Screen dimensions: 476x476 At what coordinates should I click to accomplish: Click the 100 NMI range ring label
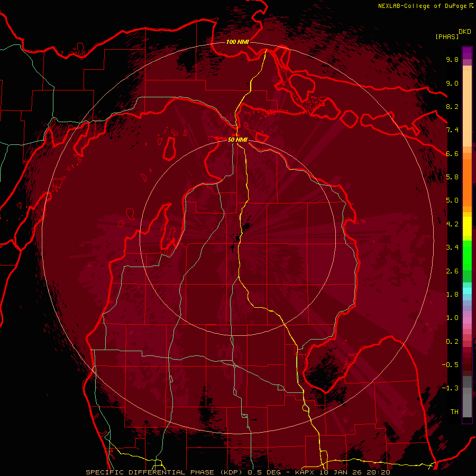coord(237,42)
